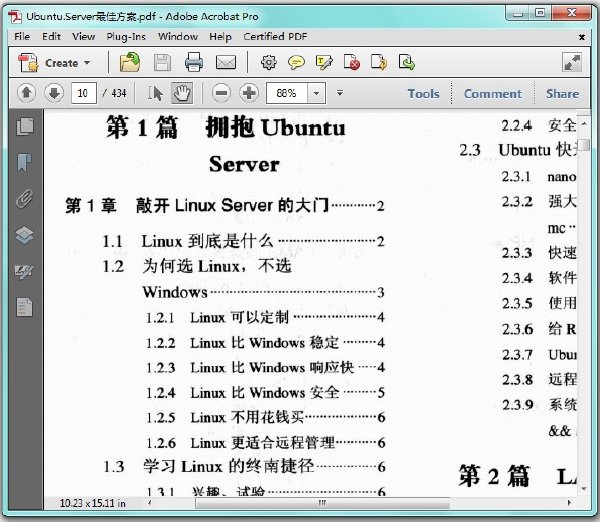Close the document with menu bar x

tap(582, 37)
